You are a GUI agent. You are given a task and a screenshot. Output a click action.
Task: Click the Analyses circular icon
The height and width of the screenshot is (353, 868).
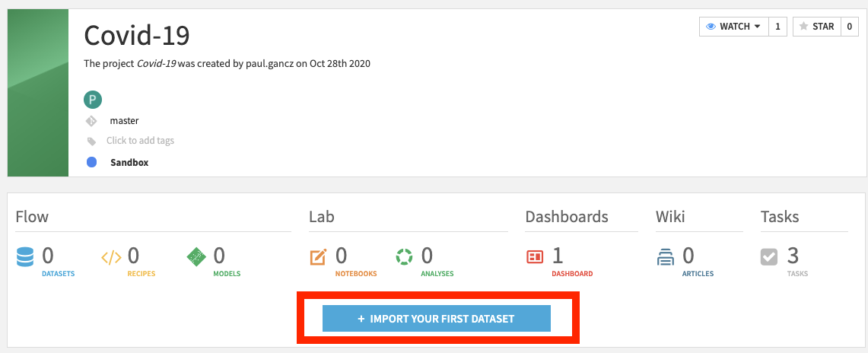click(x=404, y=258)
